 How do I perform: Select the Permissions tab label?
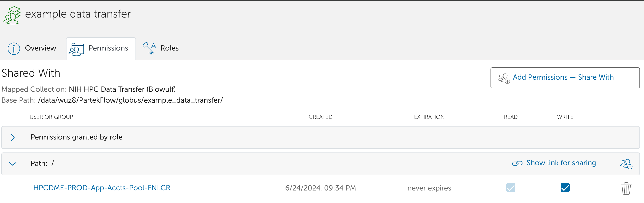pos(108,48)
